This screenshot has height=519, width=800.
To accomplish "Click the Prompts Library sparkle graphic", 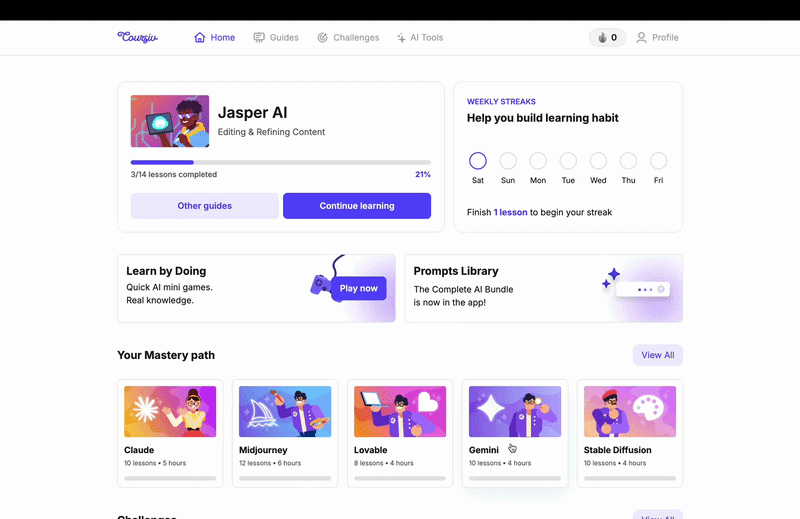I will (x=611, y=278).
